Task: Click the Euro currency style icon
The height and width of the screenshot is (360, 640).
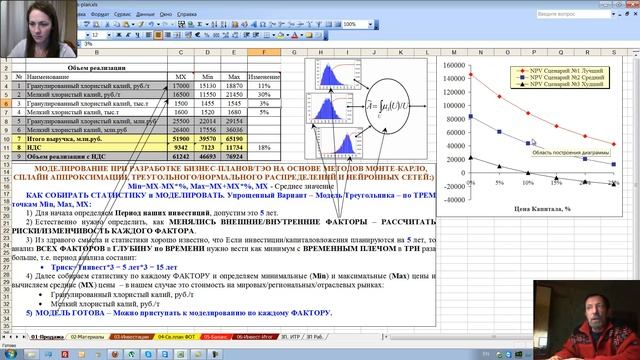Action: click(198, 35)
